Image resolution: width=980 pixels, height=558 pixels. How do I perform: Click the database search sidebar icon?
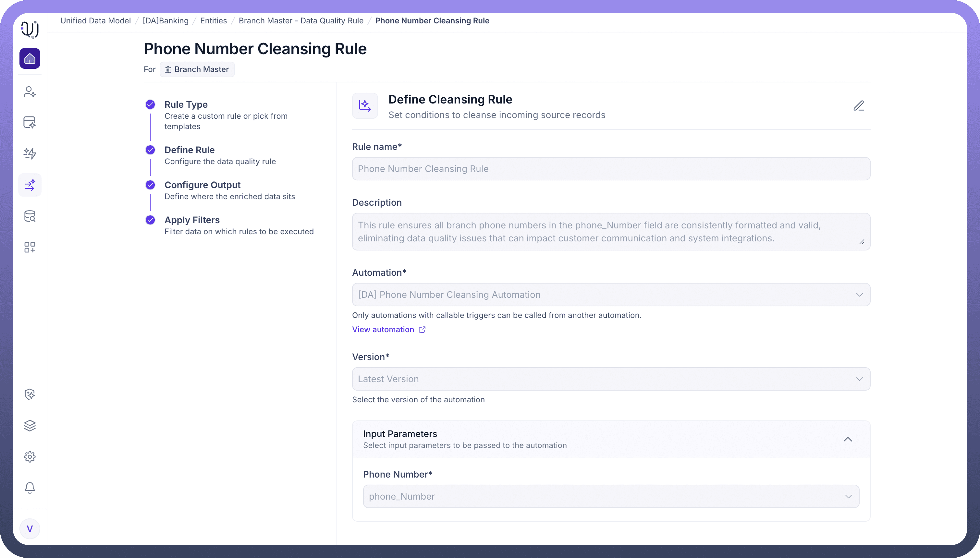[x=30, y=216]
